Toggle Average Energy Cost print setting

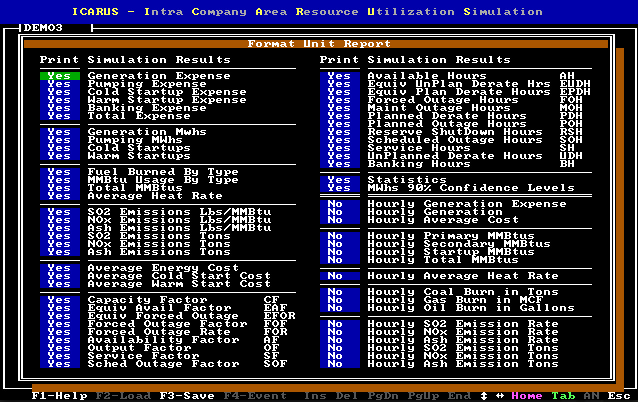pos(59,267)
